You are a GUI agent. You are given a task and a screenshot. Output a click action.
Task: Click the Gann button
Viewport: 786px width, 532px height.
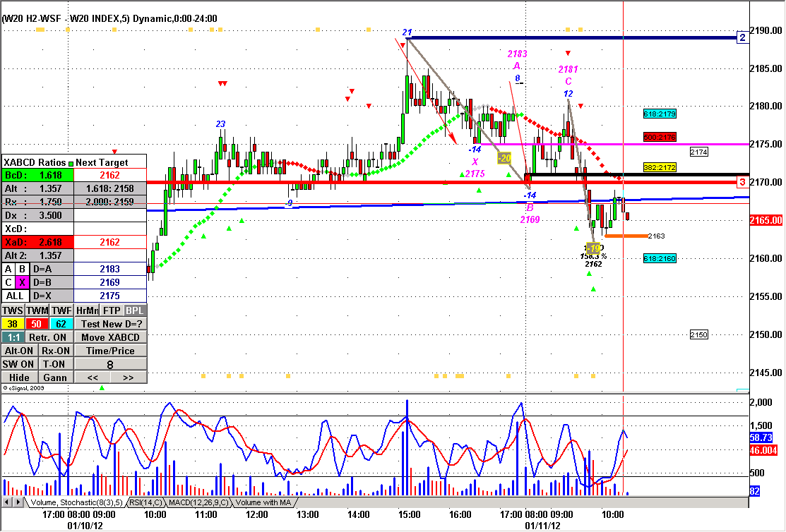pyautogui.click(x=55, y=377)
